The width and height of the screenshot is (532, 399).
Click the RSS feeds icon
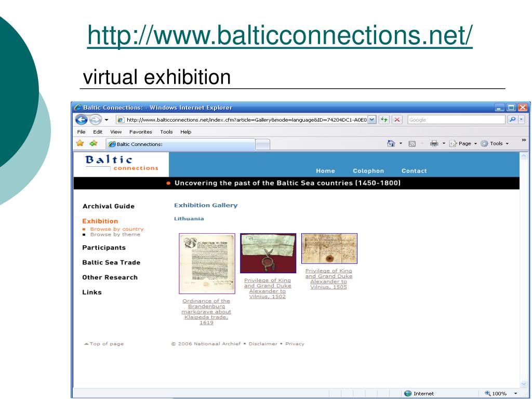coord(412,144)
